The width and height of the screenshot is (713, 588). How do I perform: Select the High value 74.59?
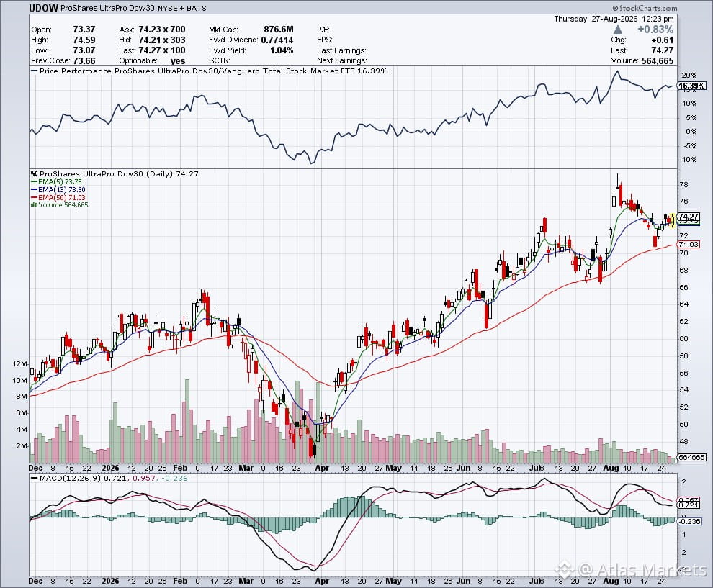(84, 40)
